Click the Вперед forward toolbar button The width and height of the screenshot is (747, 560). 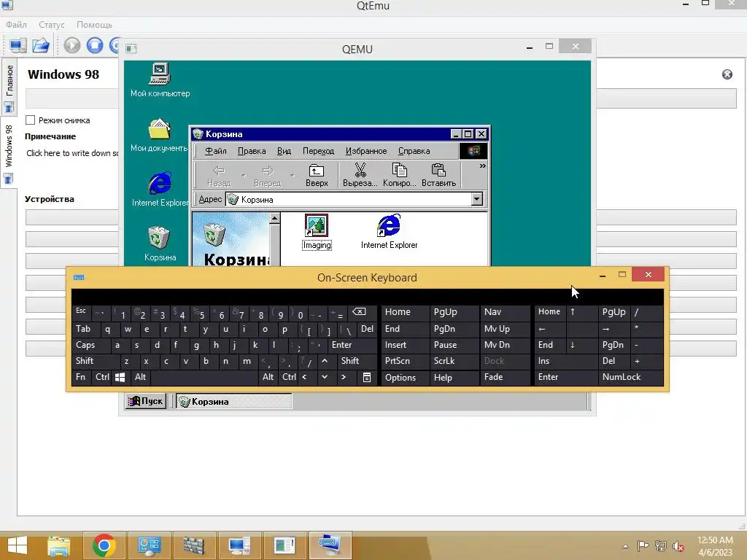click(267, 175)
